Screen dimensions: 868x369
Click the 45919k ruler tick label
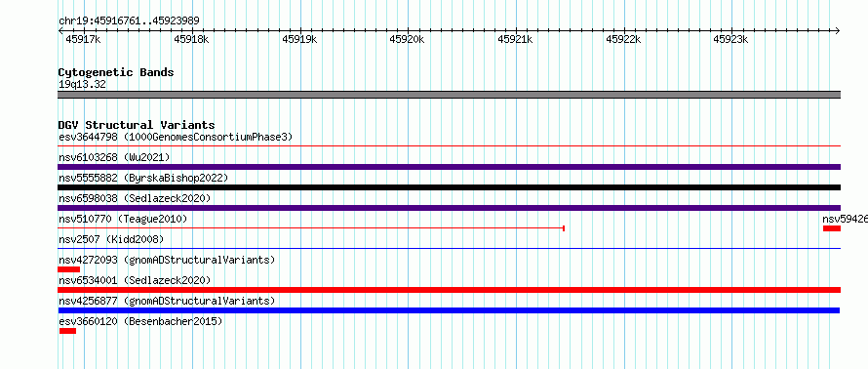click(x=299, y=39)
